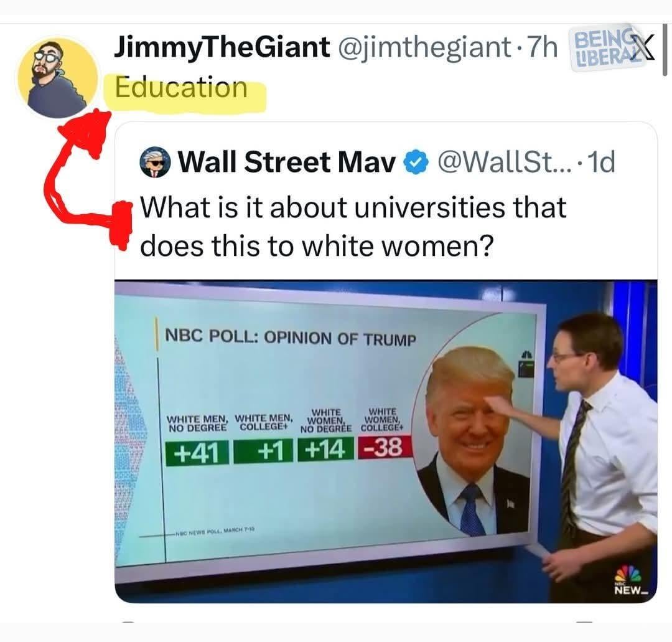The width and height of the screenshot is (672, 642).
Task: Click the 1d timestamp on quoted tweet
Action: (601, 163)
